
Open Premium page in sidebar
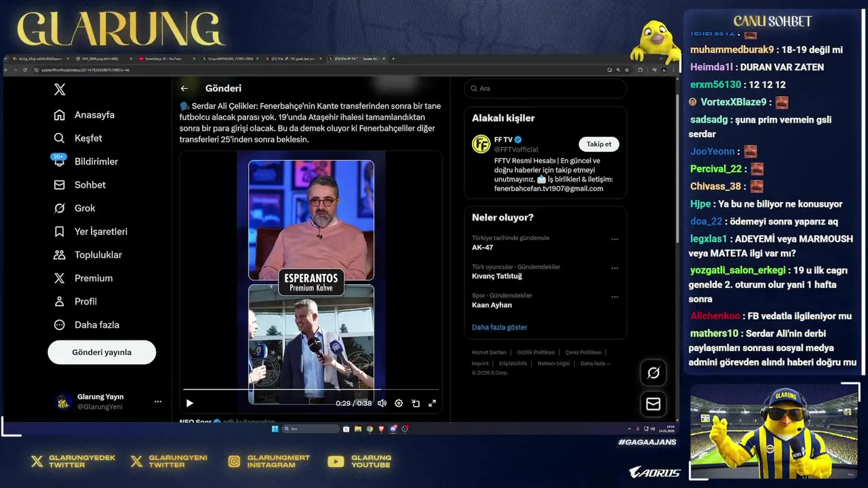click(83, 279)
